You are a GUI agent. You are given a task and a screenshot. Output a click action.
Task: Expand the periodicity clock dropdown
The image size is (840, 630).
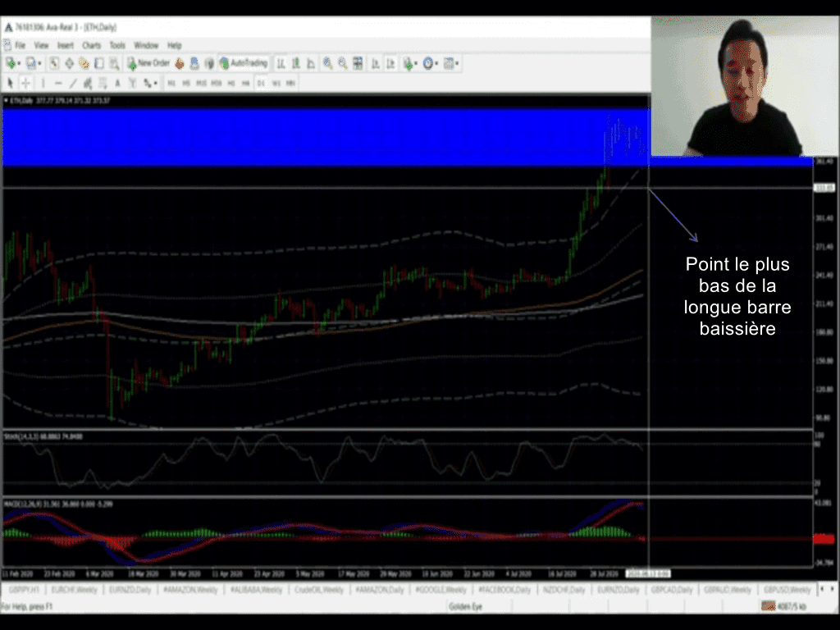[x=430, y=63]
